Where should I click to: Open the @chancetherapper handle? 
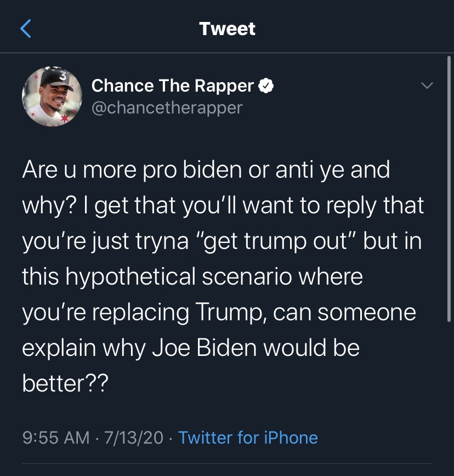coord(167,107)
